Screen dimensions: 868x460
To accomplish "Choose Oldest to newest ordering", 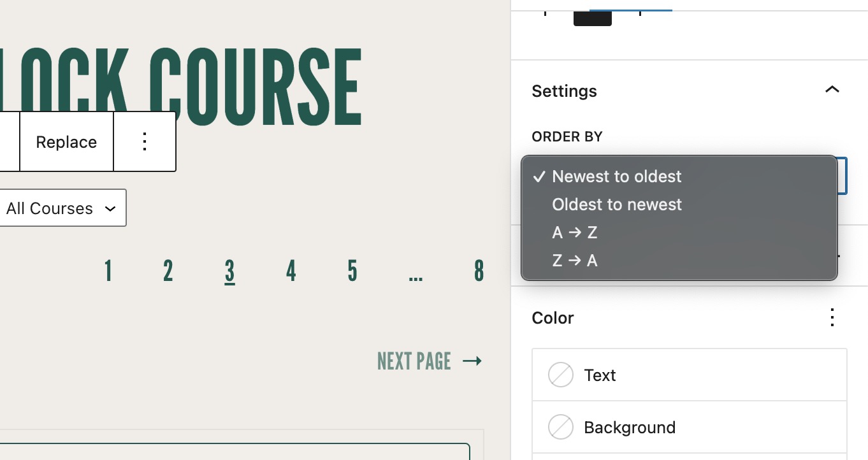I will 679,205.
